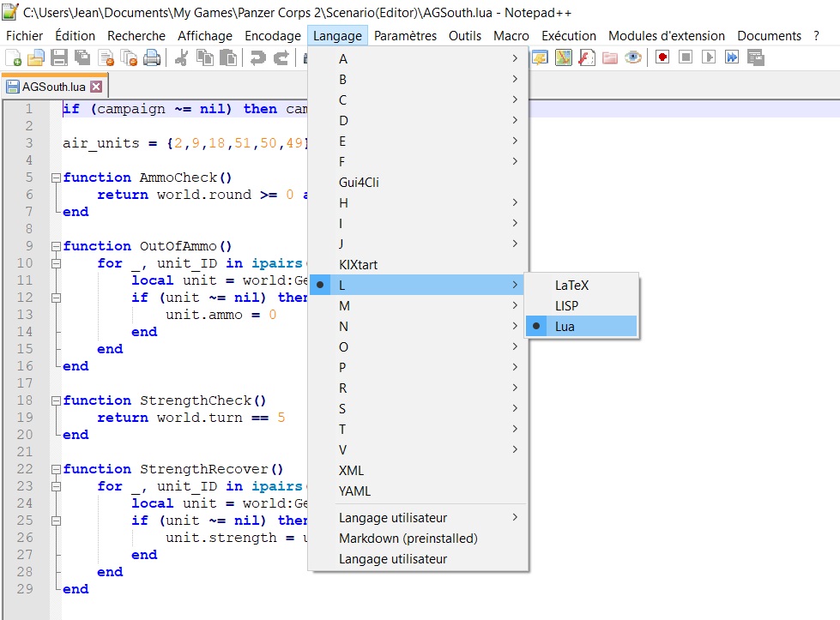Click the eye-shaped monitoring icon
Image resolution: width=840 pixels, height=620 pixels.
tap(633, 58)
